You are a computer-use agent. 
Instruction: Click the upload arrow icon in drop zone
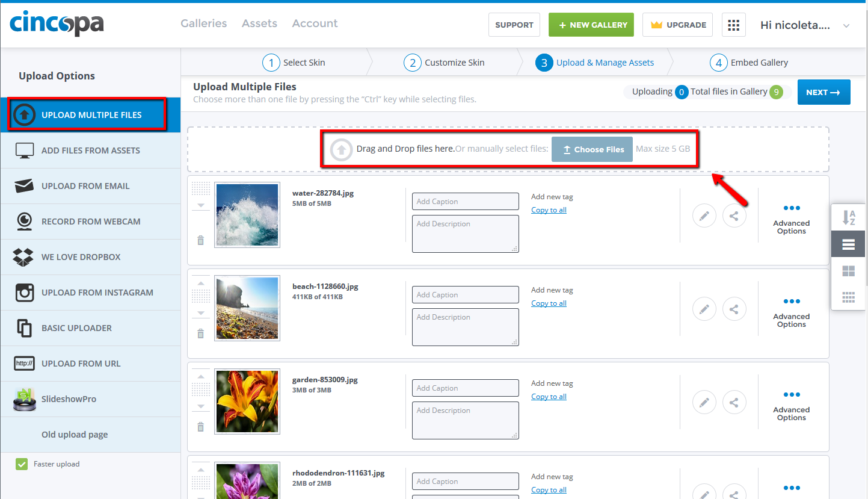click(341, 149)
